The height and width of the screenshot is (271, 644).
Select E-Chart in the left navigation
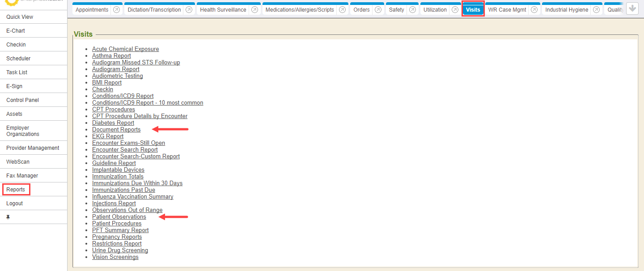16,31
